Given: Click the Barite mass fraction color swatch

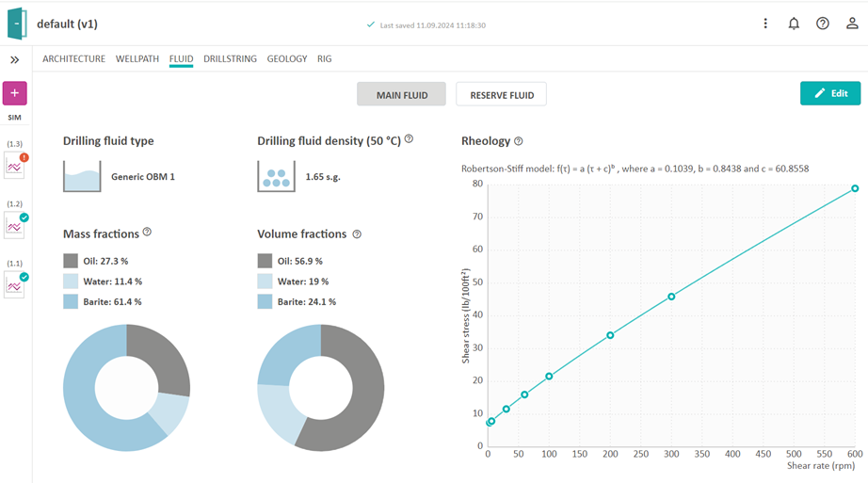Looking at the screenshot, I should 71,301.
